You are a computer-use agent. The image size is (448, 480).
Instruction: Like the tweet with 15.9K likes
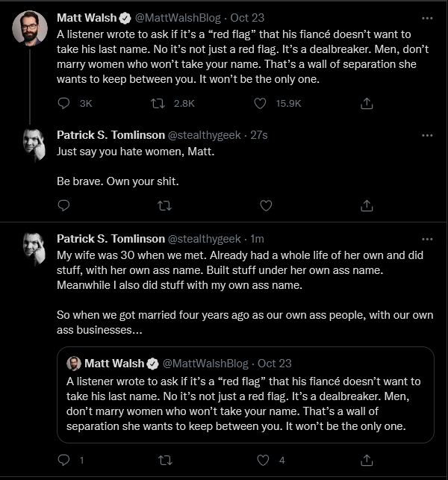pos(260,104)
